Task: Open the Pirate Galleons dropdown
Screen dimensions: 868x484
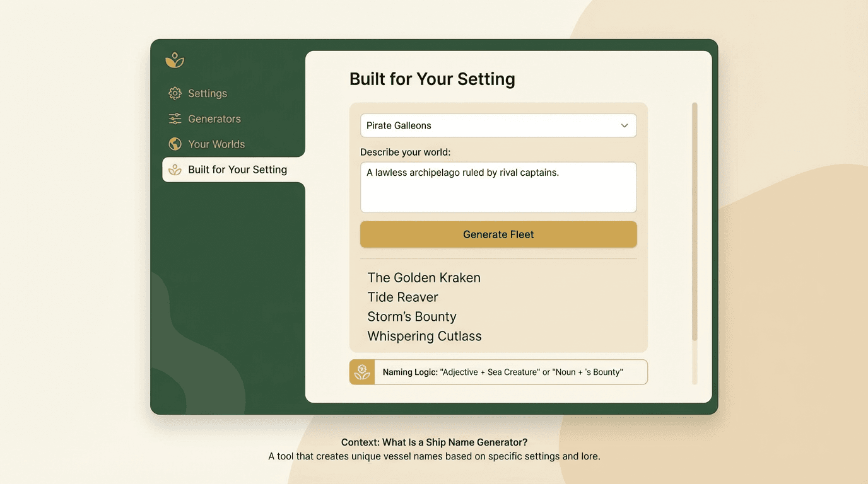Action: point(498,125)
